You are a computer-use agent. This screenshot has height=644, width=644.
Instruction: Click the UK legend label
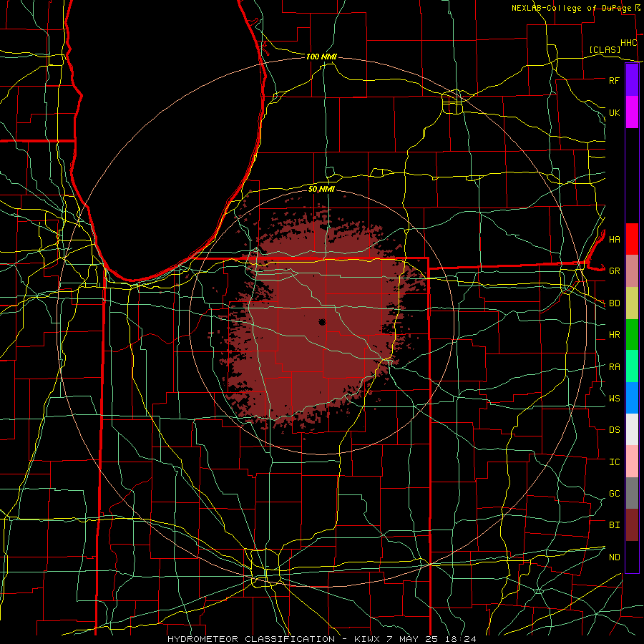coord(614,112)
